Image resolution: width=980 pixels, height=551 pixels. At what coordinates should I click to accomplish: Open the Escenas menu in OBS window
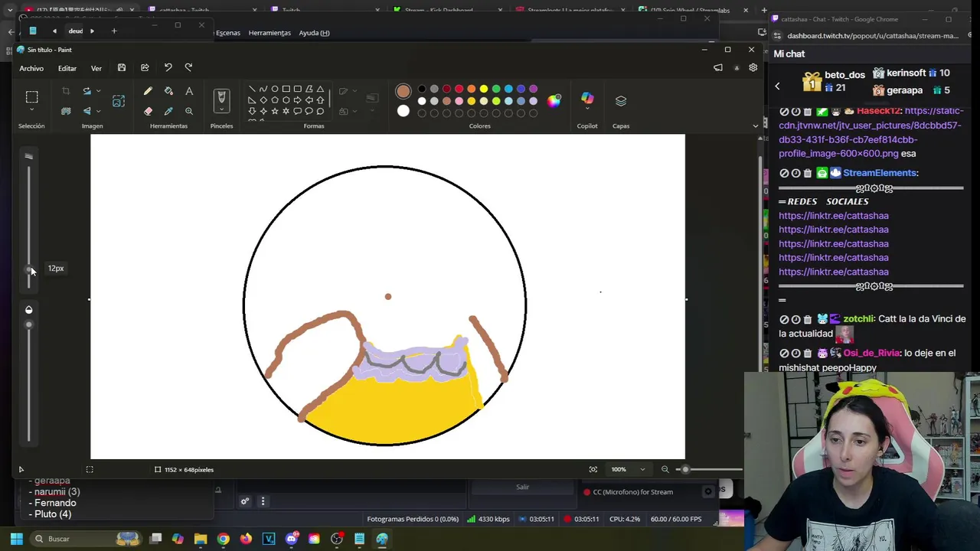(x=227, y=33)
